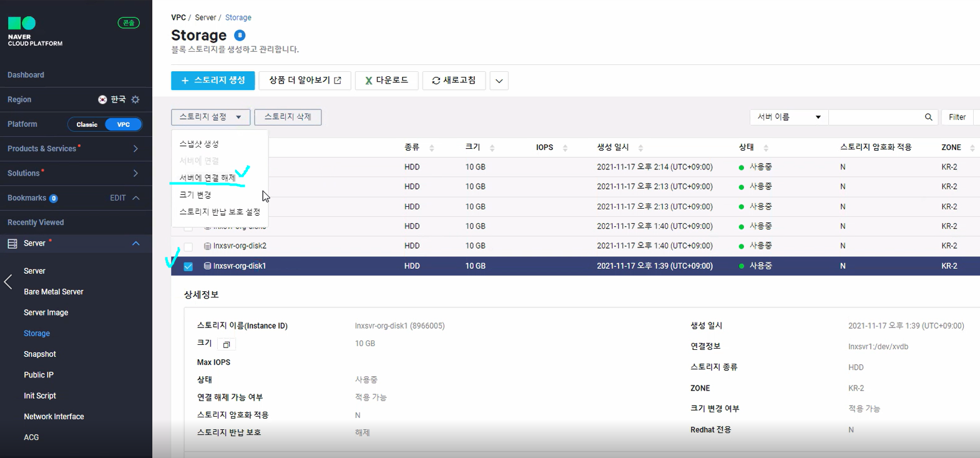This screenshot has height=458, width=980.
Task: Click the 새로고침 refresh button
Action: click(x=454, y=81)
